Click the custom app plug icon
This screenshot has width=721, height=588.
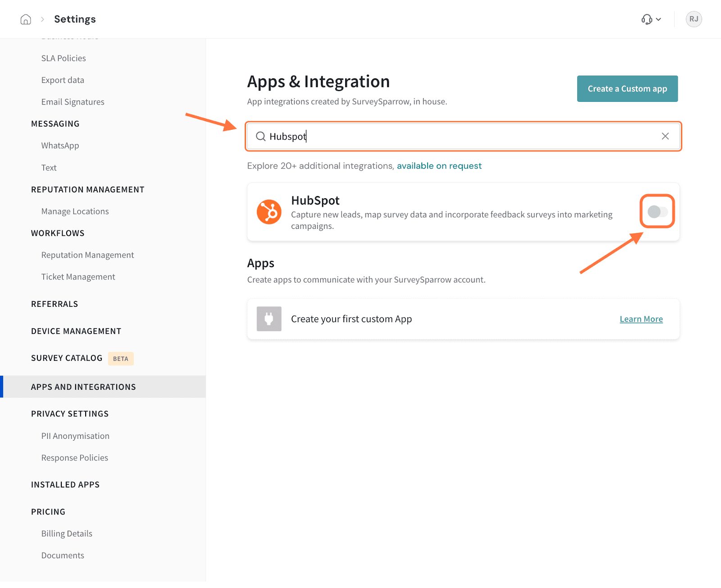[x=269, y=319]
